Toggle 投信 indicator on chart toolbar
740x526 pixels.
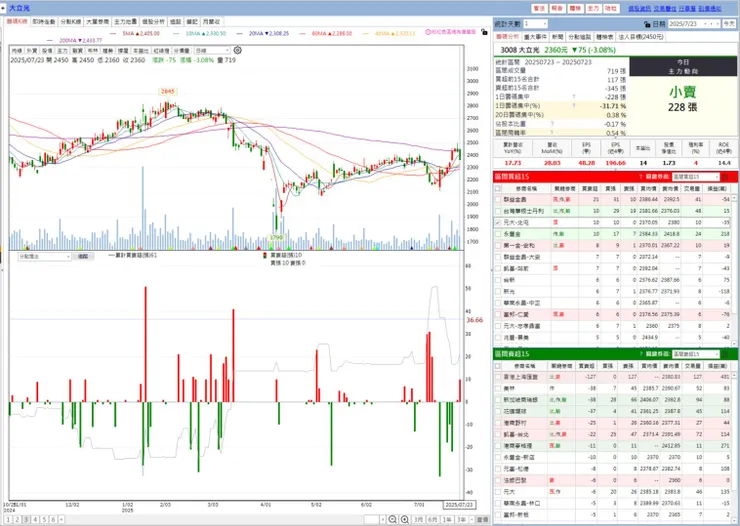(47, 50)
